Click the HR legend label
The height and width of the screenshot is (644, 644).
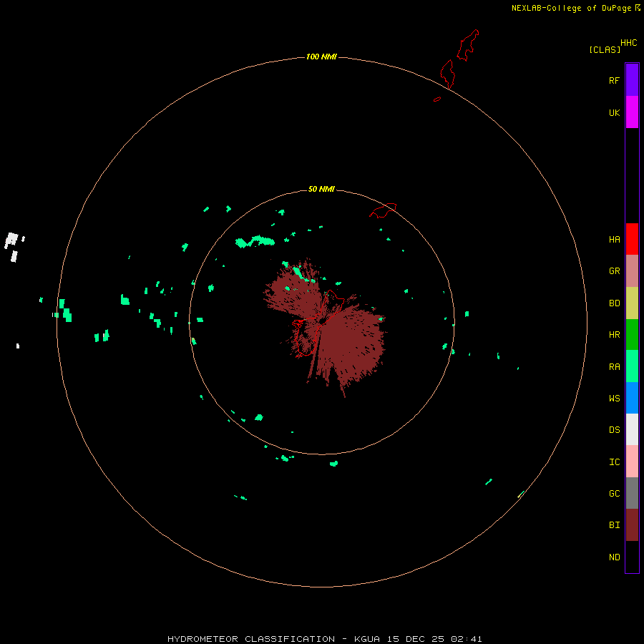tap(614, 335)
